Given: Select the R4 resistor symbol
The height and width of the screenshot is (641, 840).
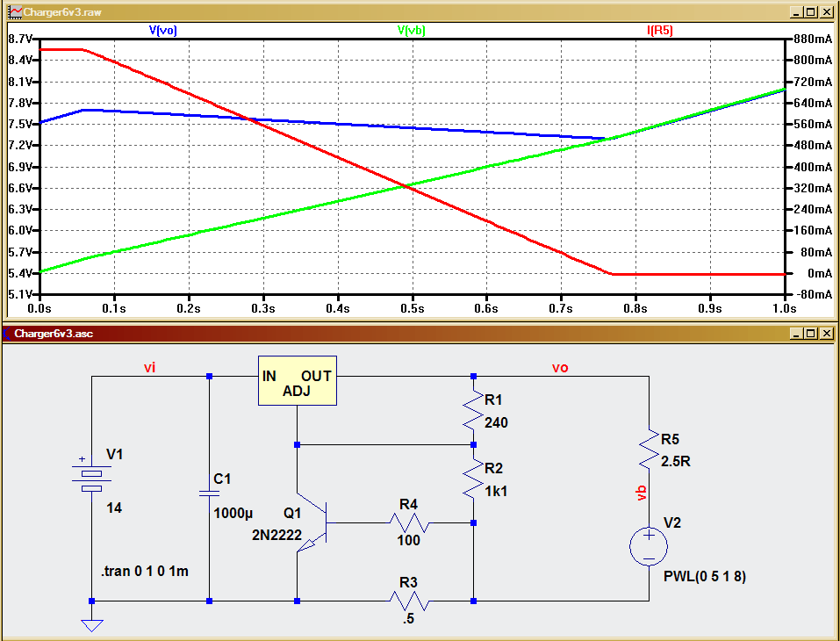Looking at the screenshot, I should click(409, 522).
